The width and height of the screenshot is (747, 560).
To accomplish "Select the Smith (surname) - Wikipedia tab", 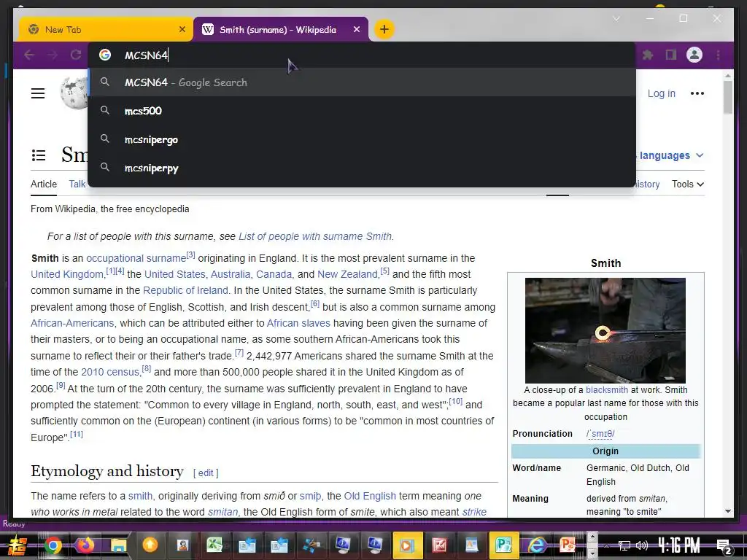I will click(281, 29).
